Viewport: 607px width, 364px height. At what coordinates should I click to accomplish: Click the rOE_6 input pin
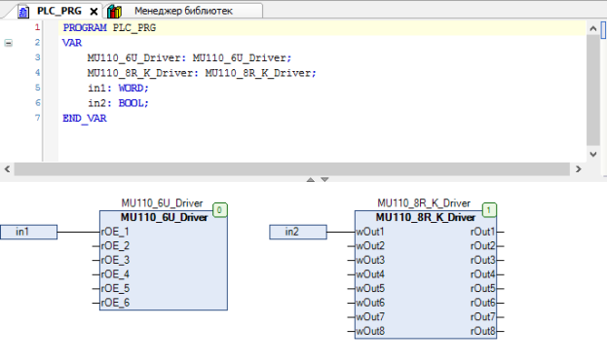point(115,303)
